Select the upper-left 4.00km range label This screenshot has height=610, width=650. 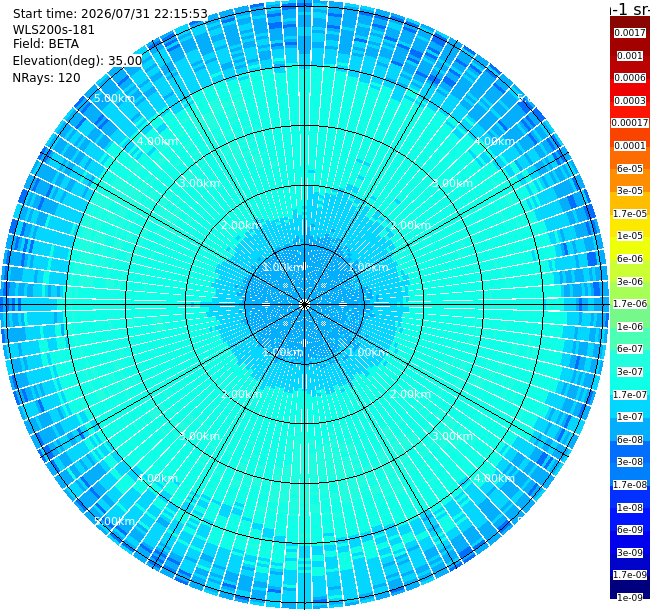[158, 141]
